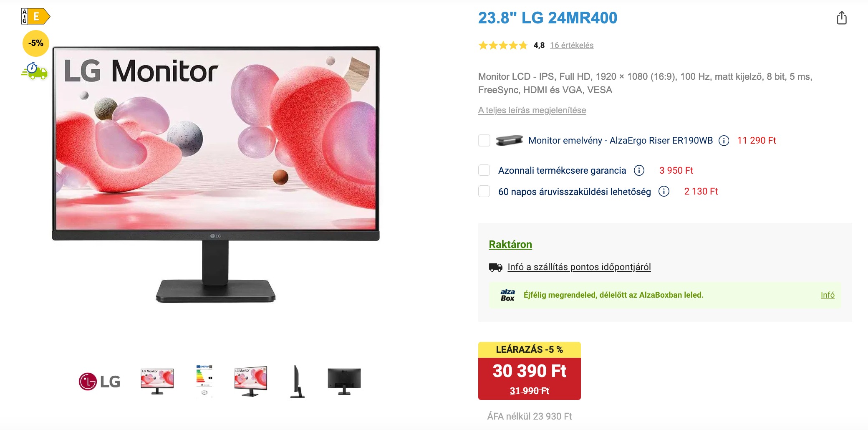
Task: Click the fast delivery truck icon
Action: coord(35,71)
